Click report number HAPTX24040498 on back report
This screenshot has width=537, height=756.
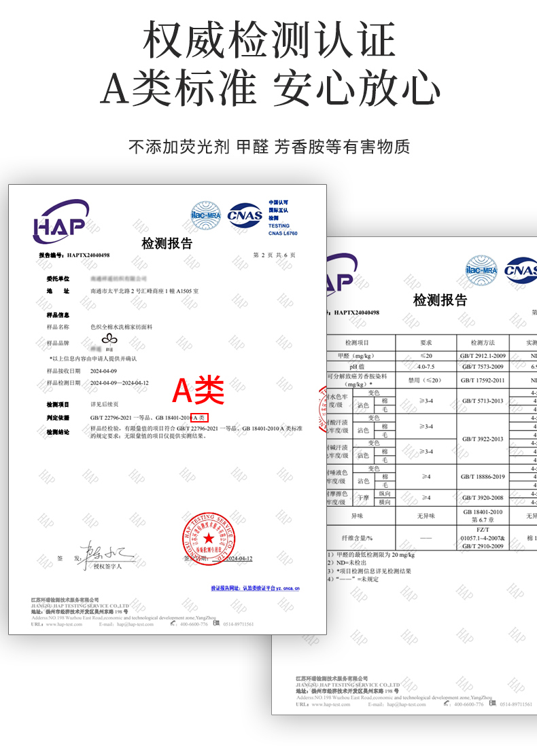pyautogui.click(x=357, y=312)
